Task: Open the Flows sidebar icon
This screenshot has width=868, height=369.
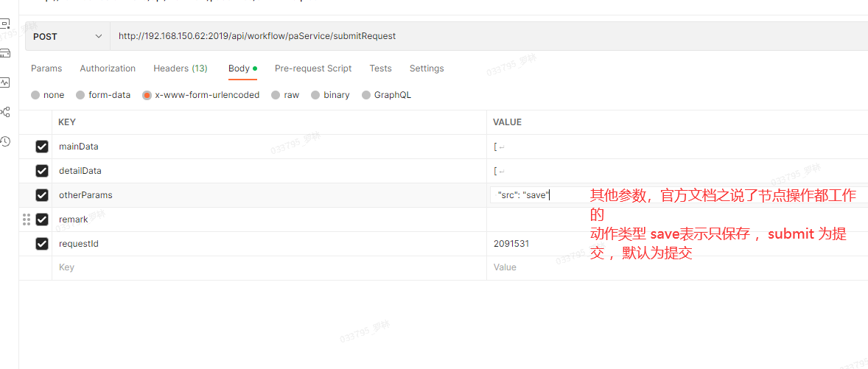Action: pos(5,112)
